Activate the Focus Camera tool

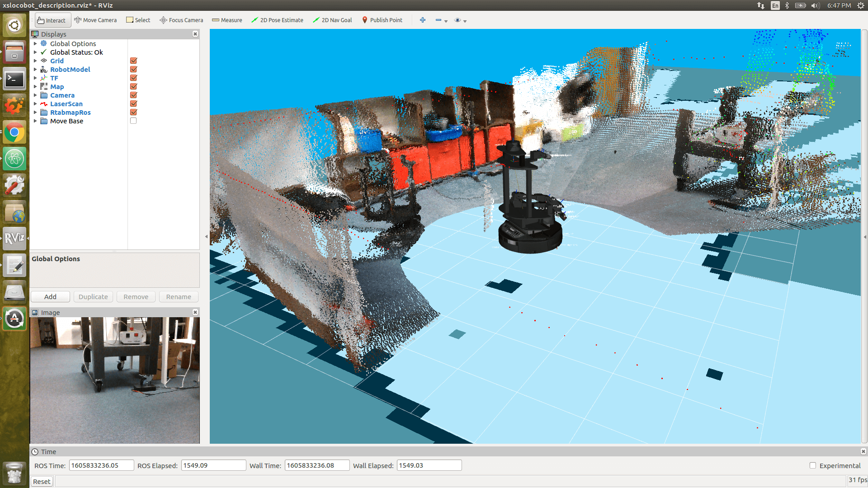(x=181, y=20)
